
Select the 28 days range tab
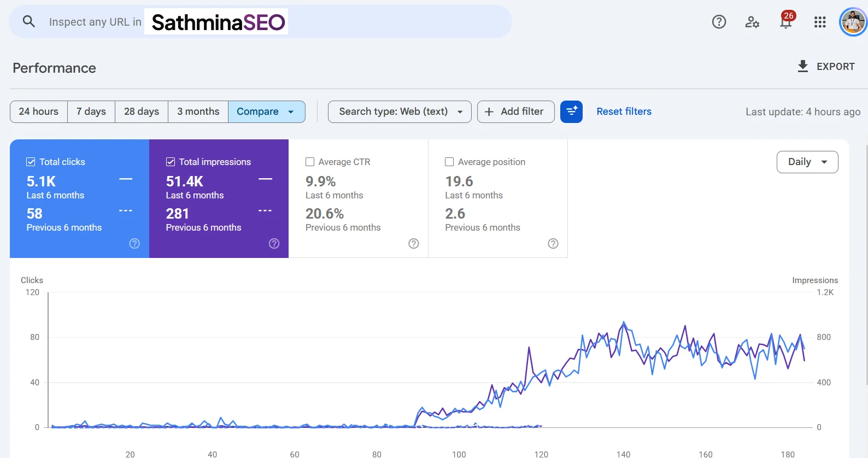coord(142,111)
